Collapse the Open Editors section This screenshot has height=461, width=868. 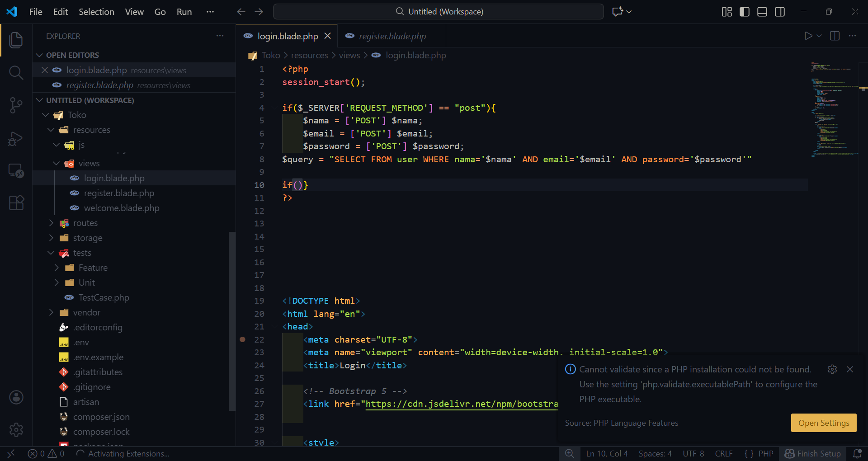coord(40,55)
